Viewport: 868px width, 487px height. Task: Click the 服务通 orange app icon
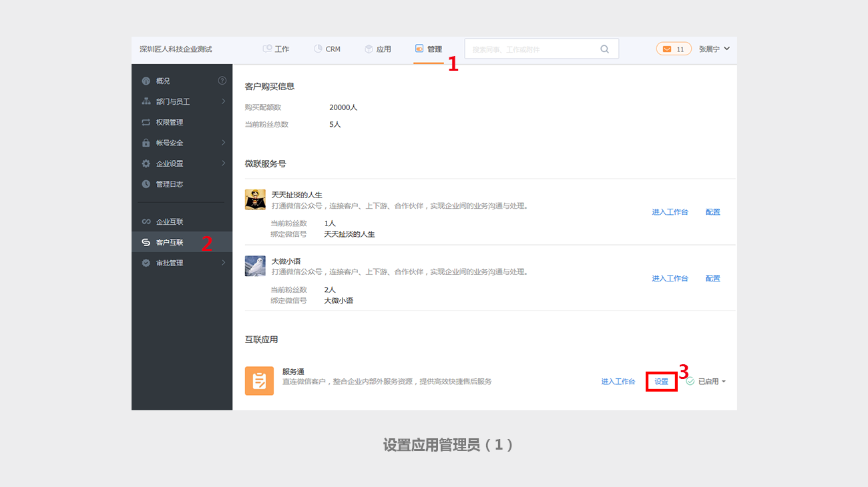pyautogui.click(x=259, y=381)
